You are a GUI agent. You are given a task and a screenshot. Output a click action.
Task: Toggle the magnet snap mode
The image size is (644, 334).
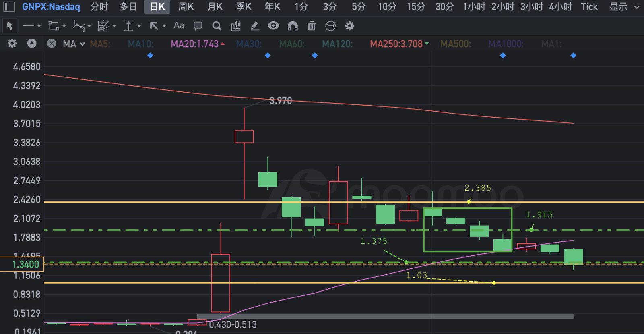[x=293, y=26]
